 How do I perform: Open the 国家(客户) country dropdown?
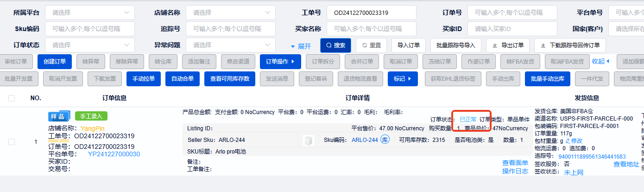pos(626,29)
